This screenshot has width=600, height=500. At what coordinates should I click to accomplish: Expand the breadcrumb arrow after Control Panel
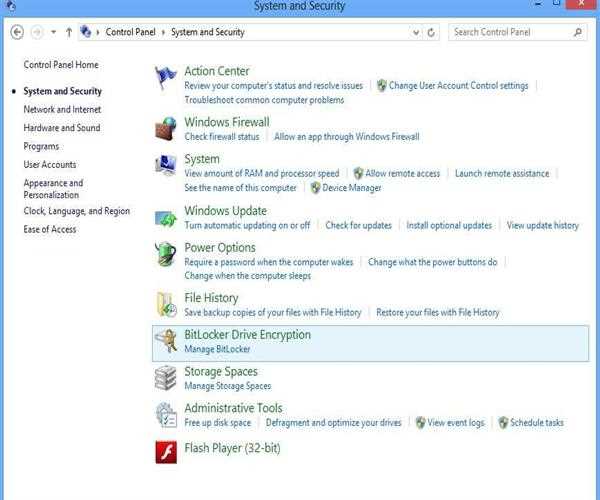pos(164,32)
